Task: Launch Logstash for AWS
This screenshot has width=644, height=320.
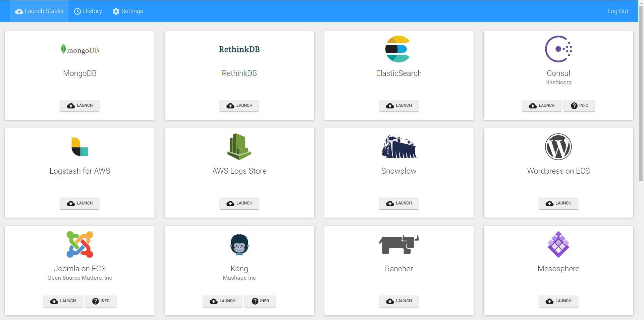Action: (80, 203)
